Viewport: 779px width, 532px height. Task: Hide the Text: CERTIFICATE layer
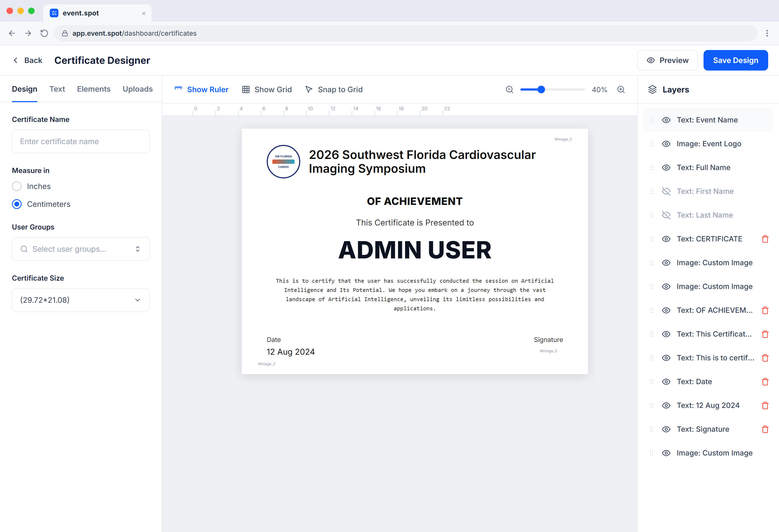[x=666, y=239]
